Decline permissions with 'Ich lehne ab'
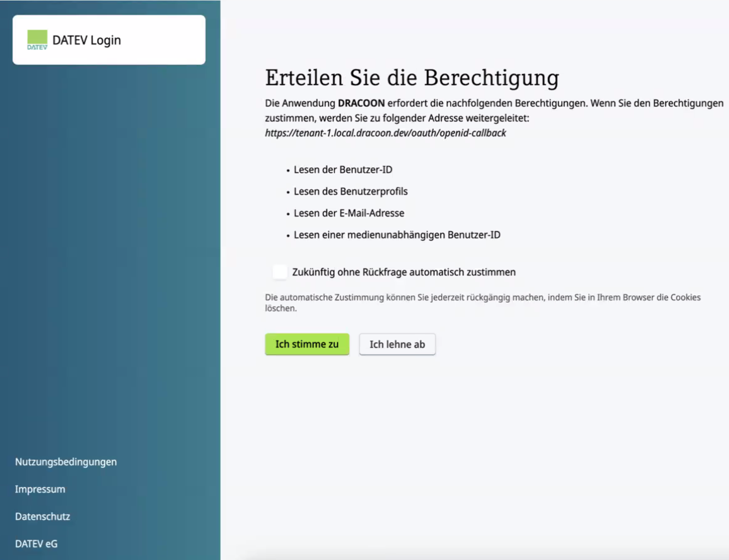Screen dimensions: 729x560 [397, 344]
